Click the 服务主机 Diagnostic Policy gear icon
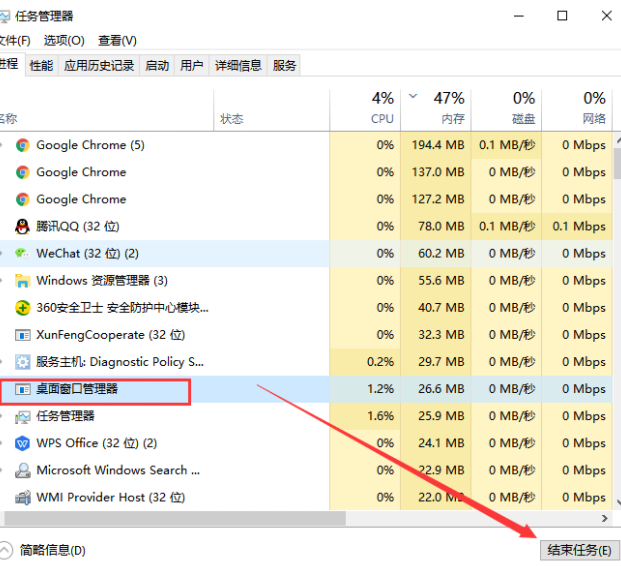The height and width of the screenshot is (566, 621). point(22,362)
